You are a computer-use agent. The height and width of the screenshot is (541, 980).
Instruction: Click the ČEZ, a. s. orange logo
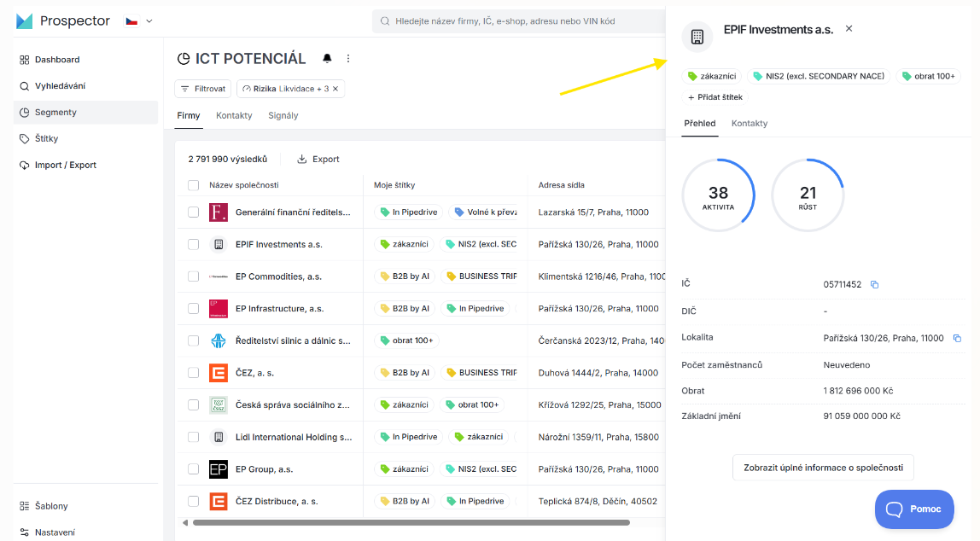(x=219, y=373)
